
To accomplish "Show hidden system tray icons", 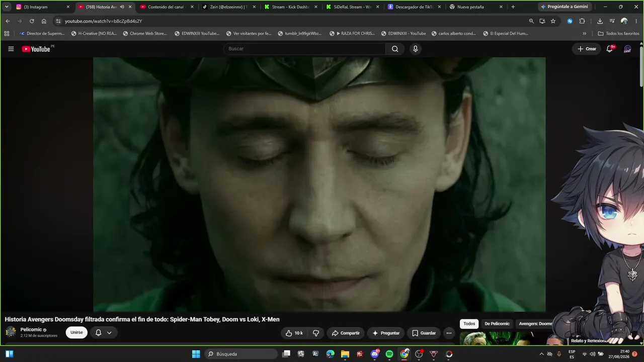I will [x=541, y=354].
